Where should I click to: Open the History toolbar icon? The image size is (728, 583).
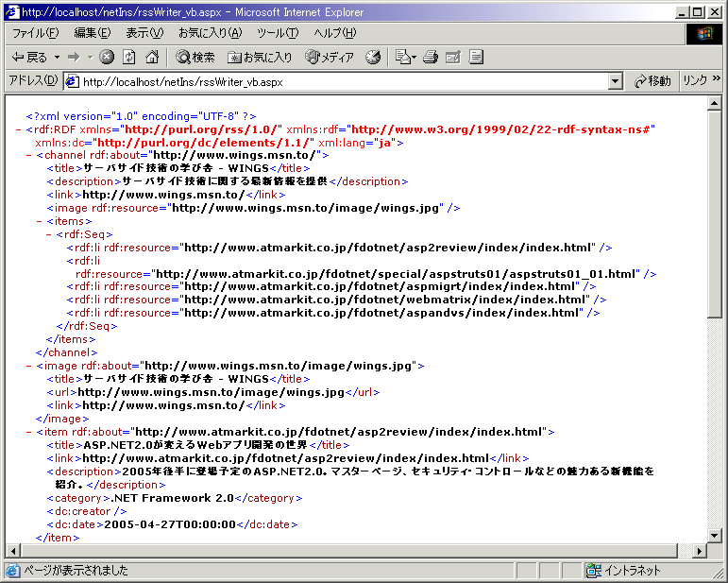tap(373, 57)
